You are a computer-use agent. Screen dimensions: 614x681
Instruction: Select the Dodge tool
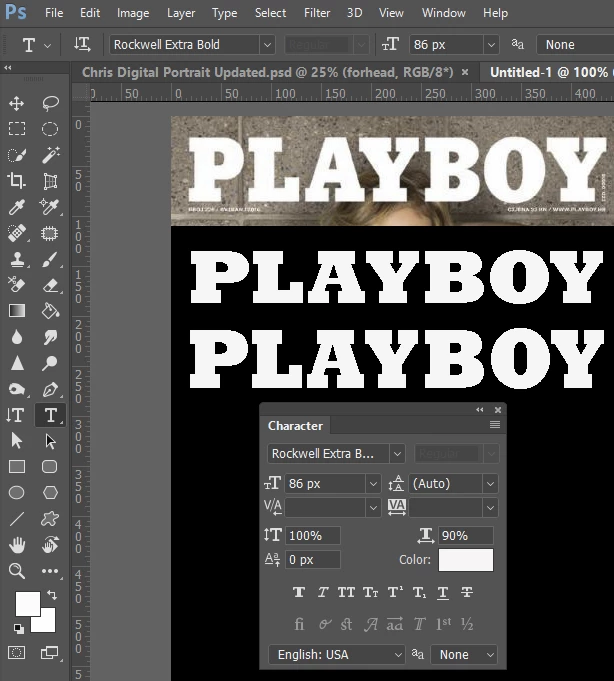(x=50, y=363)
